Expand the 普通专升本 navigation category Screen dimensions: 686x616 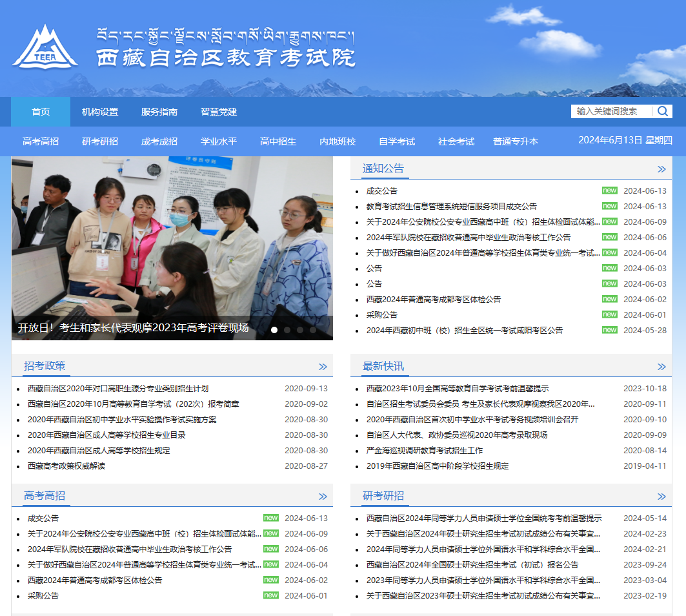point(516,141)
